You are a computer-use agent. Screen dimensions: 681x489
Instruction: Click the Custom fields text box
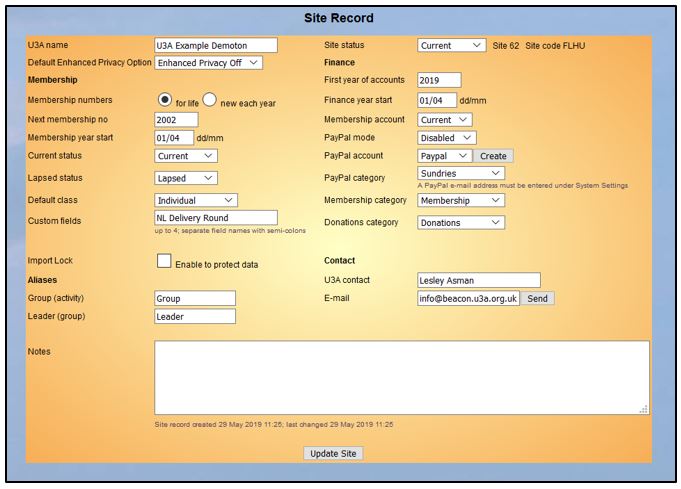(x=215, y=218)
